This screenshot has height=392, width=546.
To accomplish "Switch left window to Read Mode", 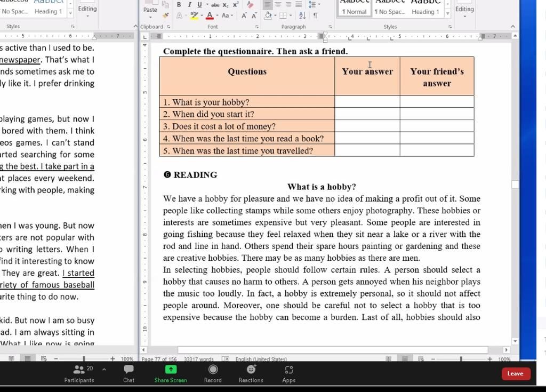I will [11, 358].
